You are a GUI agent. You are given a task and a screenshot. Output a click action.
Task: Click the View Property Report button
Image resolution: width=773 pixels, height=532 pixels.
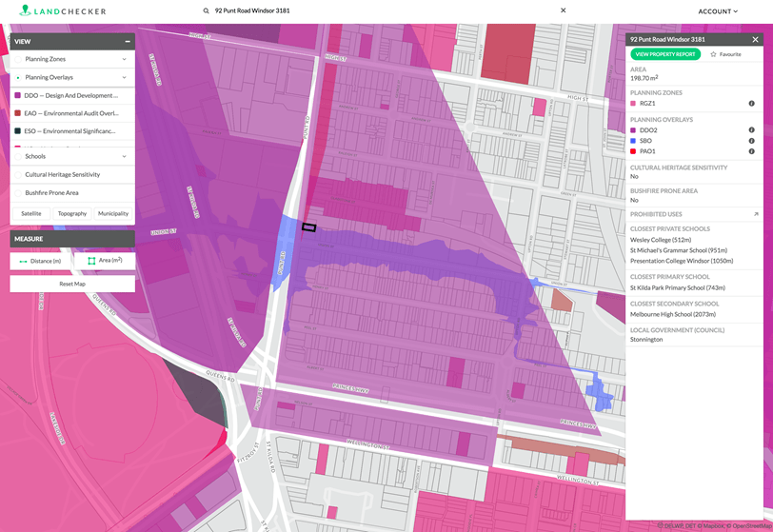pos(665,54)
